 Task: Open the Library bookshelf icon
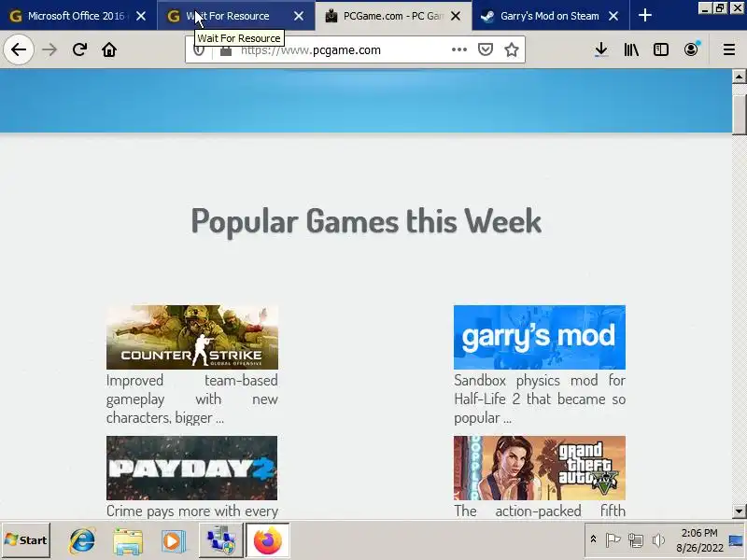coord(631,49)
